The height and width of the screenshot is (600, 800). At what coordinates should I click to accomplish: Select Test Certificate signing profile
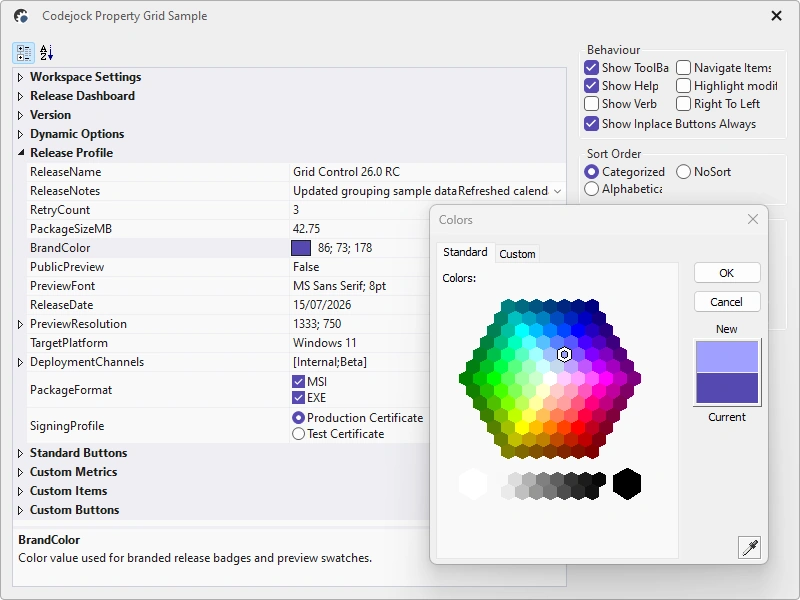[x=298, y=434]
